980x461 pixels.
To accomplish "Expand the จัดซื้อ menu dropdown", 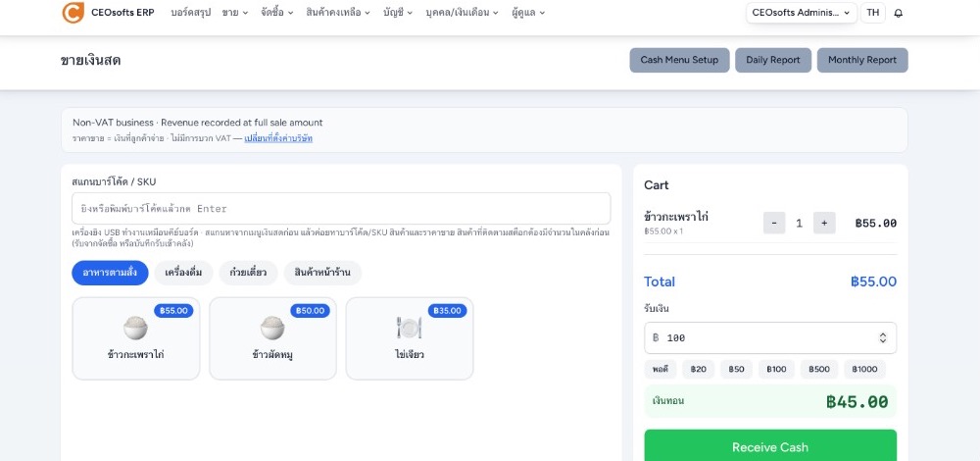I will coord(277,13).
